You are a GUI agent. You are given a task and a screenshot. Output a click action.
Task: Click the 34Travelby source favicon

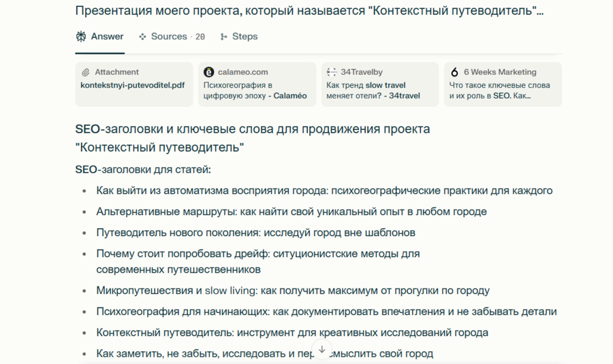(x=332, y=72)
